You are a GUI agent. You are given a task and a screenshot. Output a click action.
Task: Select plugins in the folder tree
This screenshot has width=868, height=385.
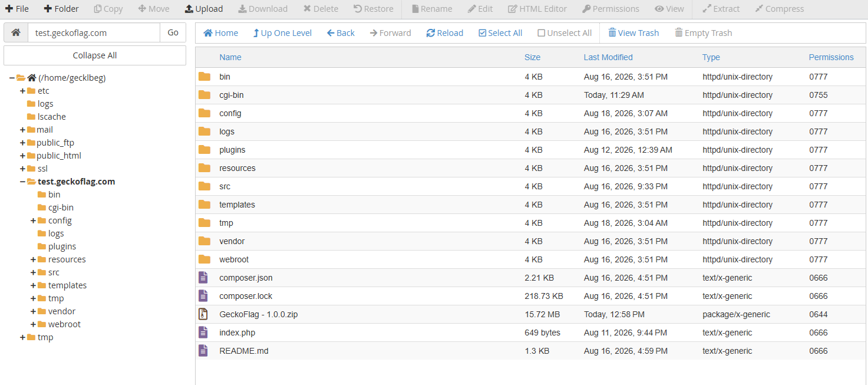pyautogui.click(x=62, y=246)
